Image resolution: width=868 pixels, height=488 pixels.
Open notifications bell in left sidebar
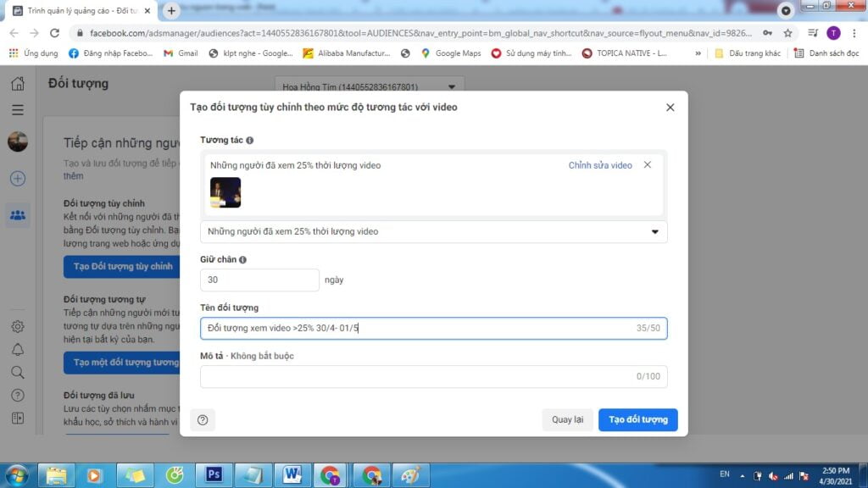tap(18, 349)
